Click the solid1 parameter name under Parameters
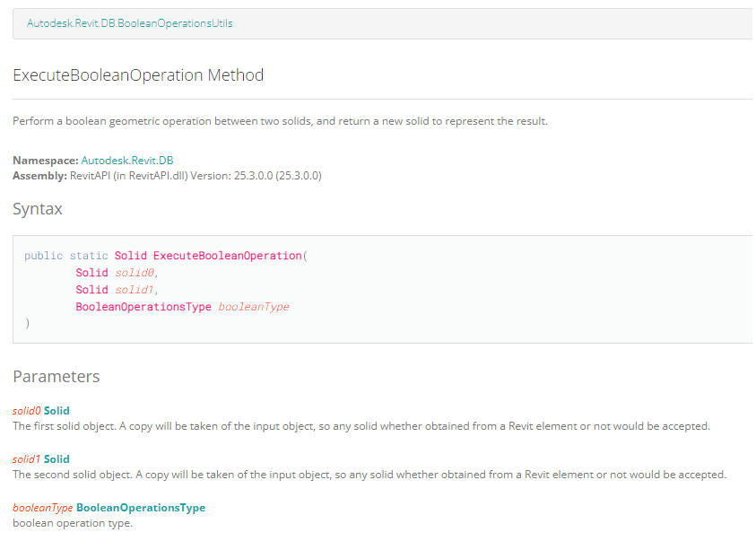Screen dimensions: 756x541 click(x=27, y=458)
